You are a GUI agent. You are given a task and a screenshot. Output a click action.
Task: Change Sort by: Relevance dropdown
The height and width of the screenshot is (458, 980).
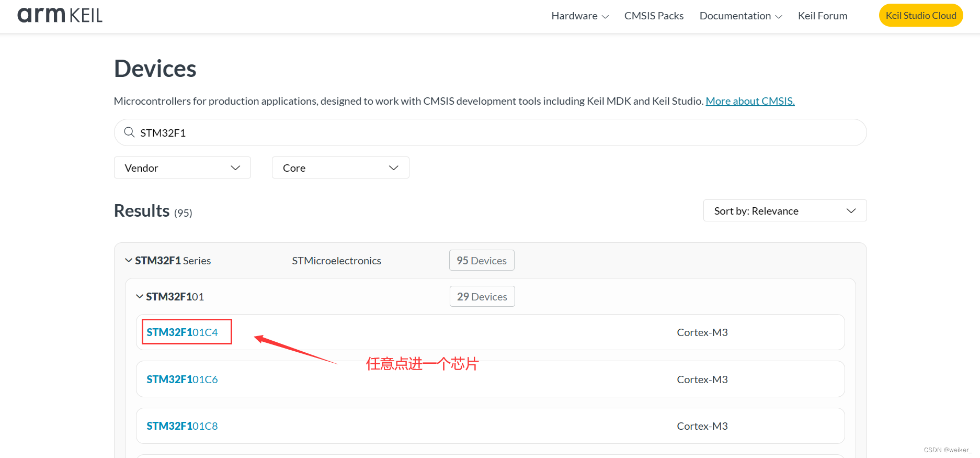(x=784, y=210)
